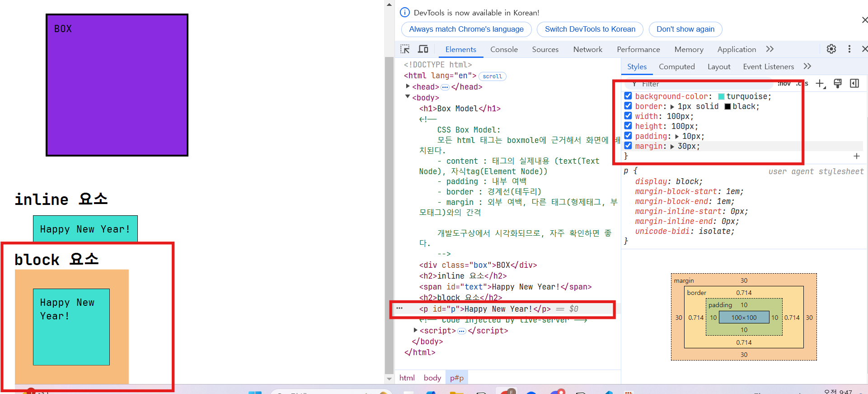
Task: Uncheck the border property
Action: coord(628,106)
